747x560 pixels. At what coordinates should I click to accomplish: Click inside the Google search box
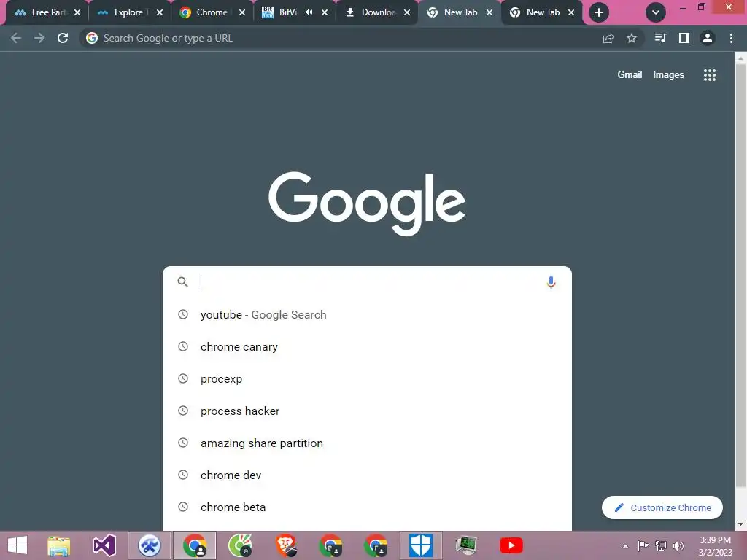point(367,282)
